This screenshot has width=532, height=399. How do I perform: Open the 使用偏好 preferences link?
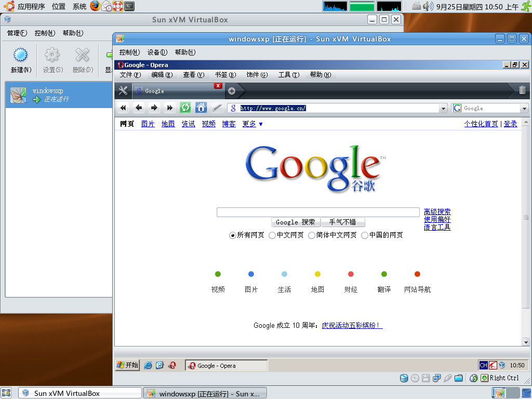pos(437,220)
